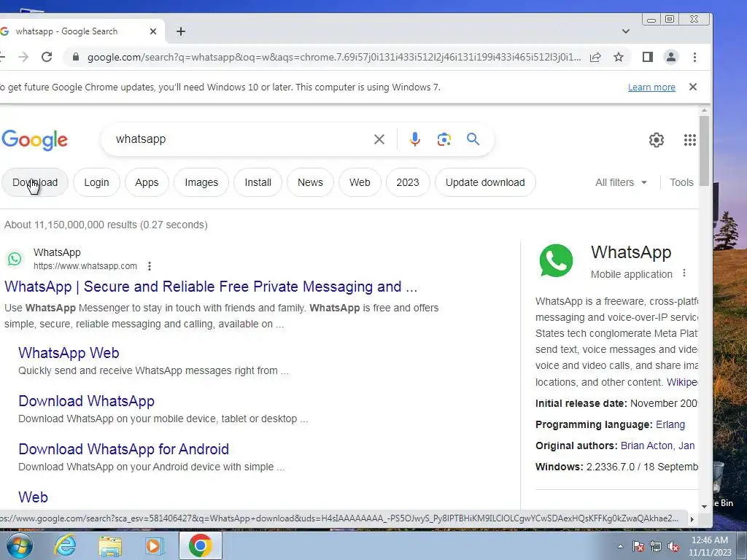Open Download WhatsApp for Android sitelink

tap(123, 449)
